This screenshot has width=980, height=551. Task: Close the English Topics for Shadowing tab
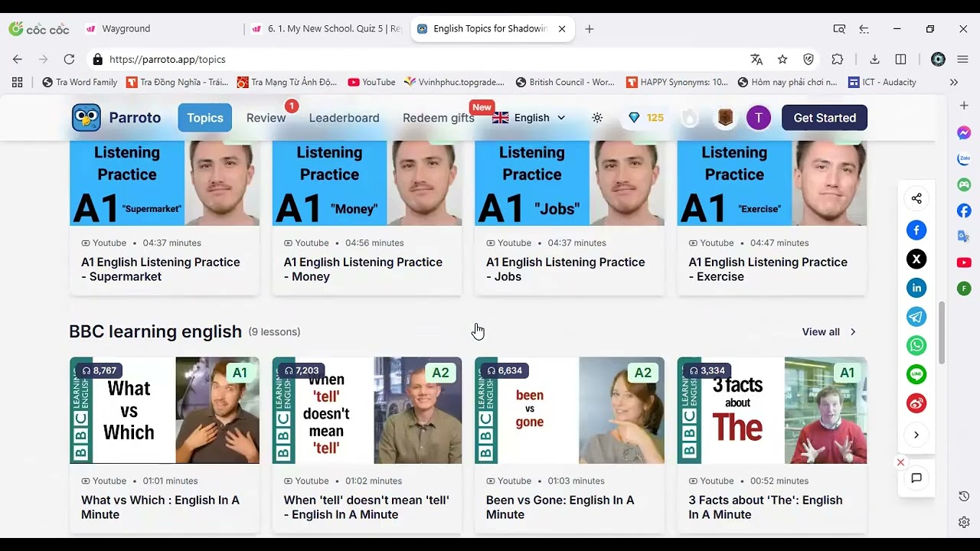pyautogui.click(x=562, y=29)
